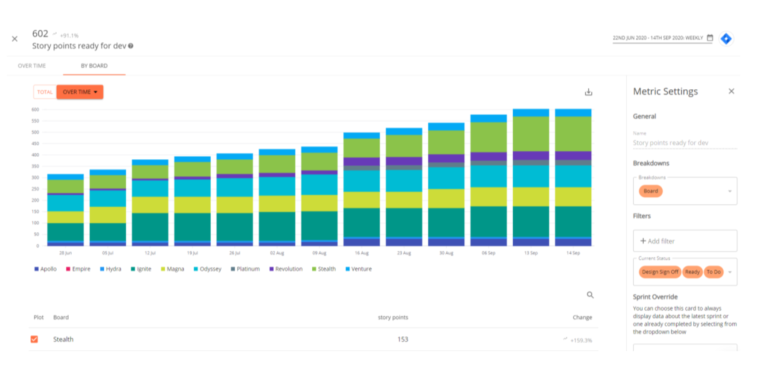The height and width of the screenshot is (369, 768).
Task: Click the Board breakdown chip
Action: [651, 191]
